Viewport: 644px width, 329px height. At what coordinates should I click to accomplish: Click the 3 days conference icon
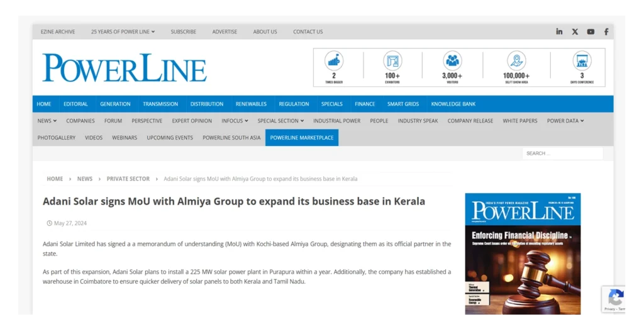click(582, 61)
